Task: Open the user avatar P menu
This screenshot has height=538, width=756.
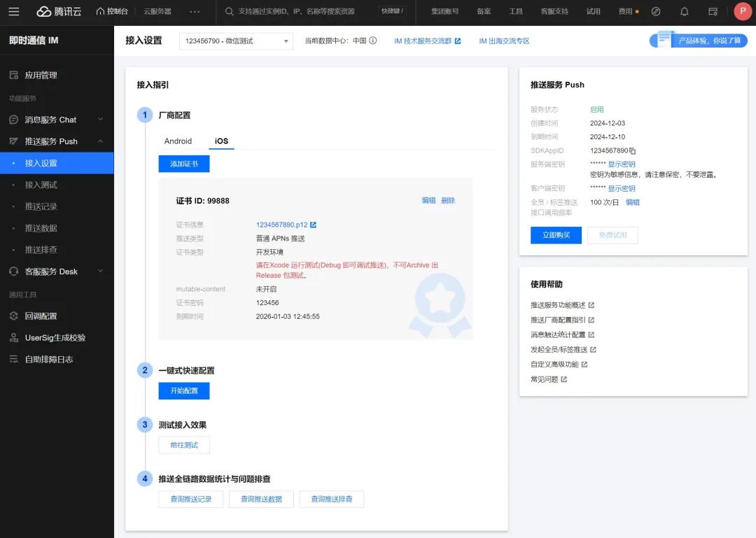Action: (743, 12)
